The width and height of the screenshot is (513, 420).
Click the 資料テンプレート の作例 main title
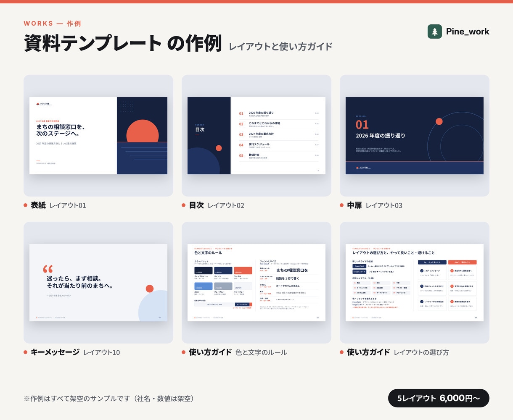click(x=123, y=43)
